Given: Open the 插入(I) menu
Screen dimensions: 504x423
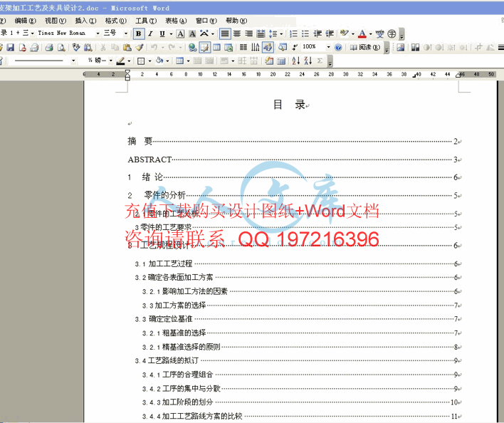Looking at the screenshot, I should (x=85, y=21).
